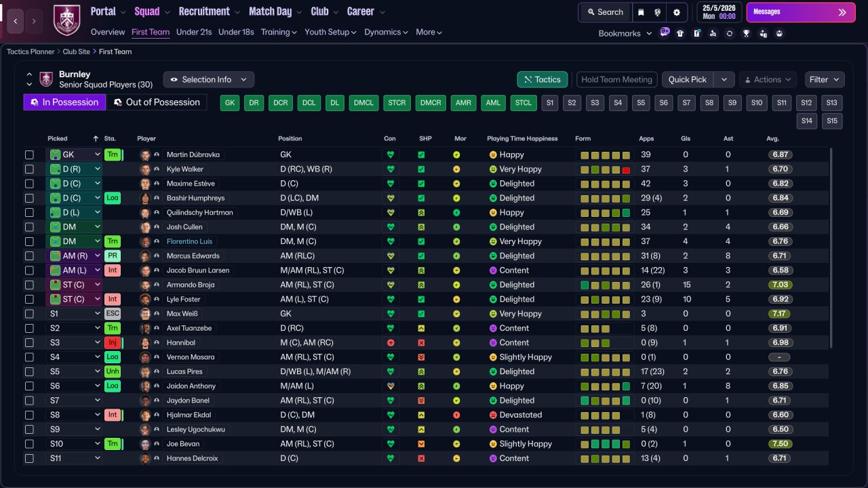This screenshot has width=868, height=488.
Task: Click Hannes Delcroix's red sharpness icon
Action: pyautogui.click(x=421, y=458)
